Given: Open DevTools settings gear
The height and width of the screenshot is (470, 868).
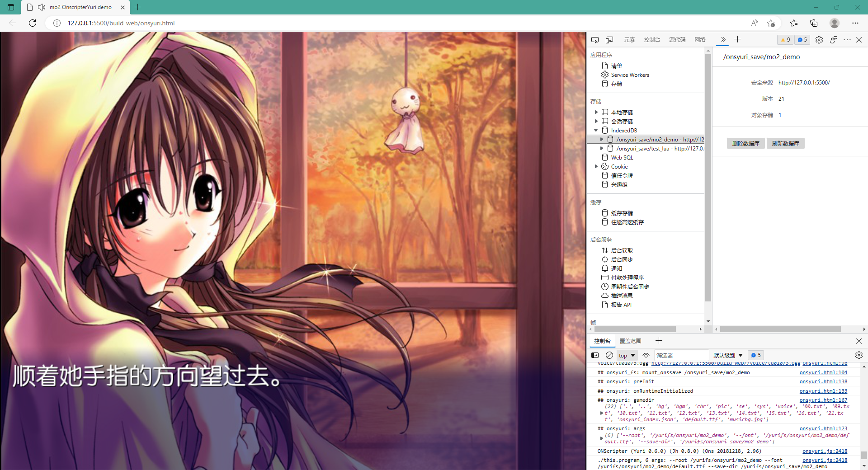Looking at the screenshot, I should pyautogui.click(x=819, y=40).
